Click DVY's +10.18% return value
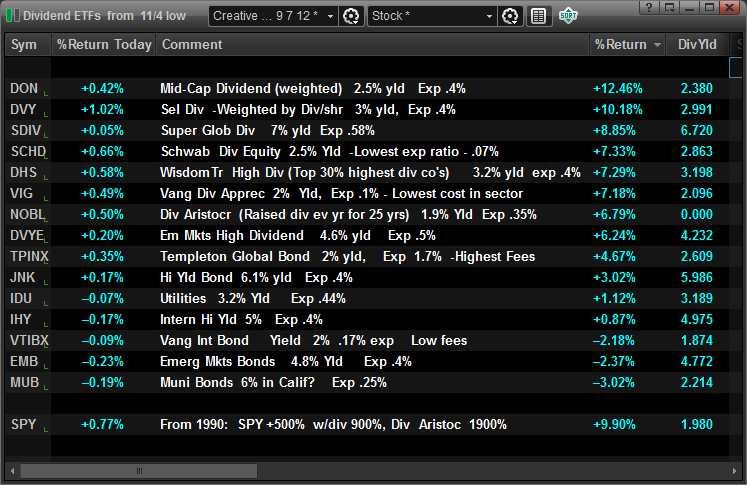Image resolution: width=747 pixels, height=485 pixels. 617,110
